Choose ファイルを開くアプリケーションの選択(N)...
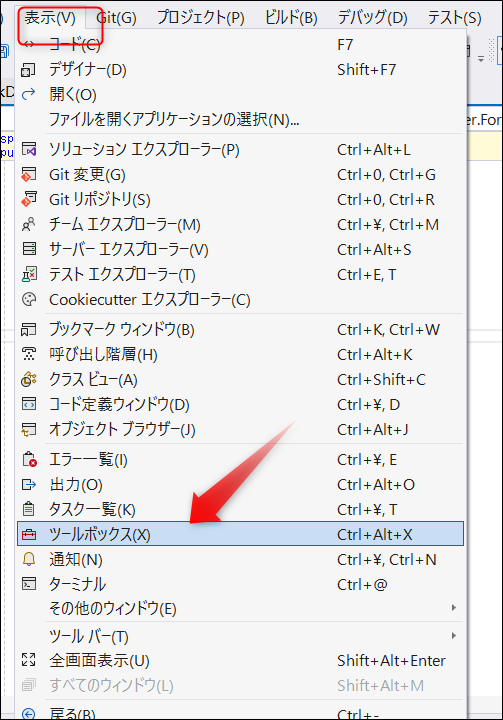 point(174,120)
